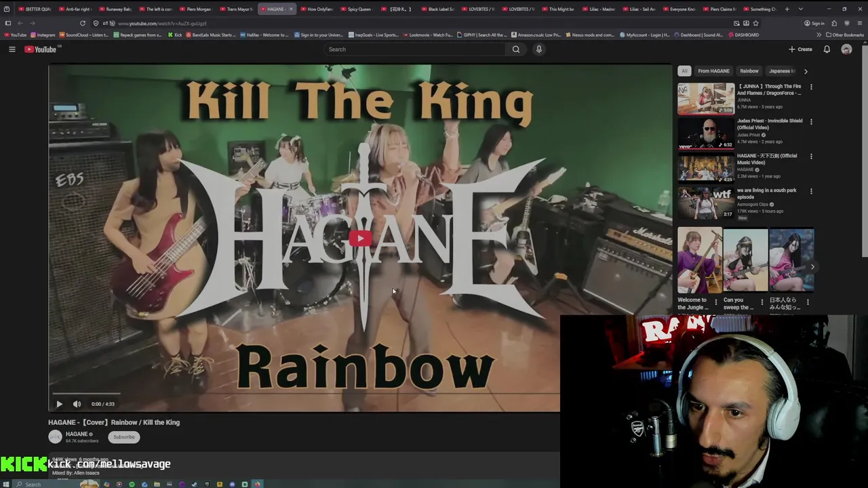Open options for Welcome to the Jungle short

(715, 302)
